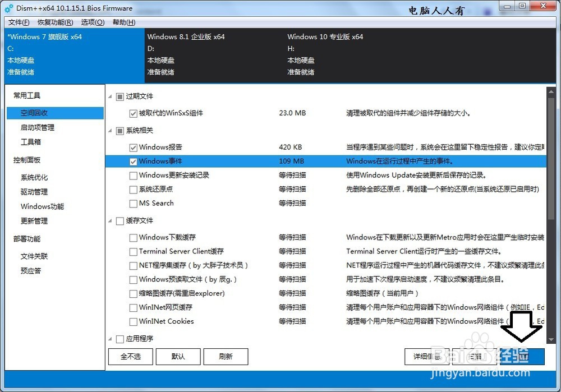Image resolution: width=561 pixels, height=392 pixels.
Task: Click the 全不选 button
Action: click(131, 357)
